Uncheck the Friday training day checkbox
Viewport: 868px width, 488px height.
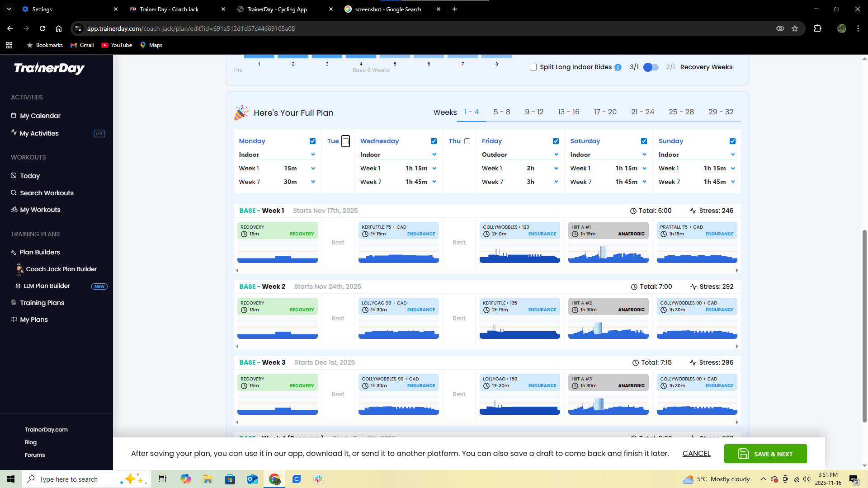coord(556,141)
